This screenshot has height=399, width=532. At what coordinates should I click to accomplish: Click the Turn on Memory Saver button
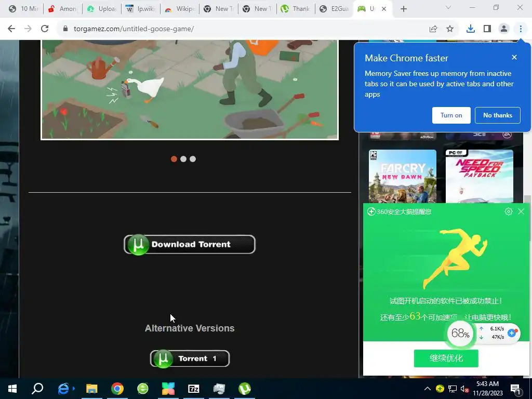pyautogui.click(x=451, y=115)
